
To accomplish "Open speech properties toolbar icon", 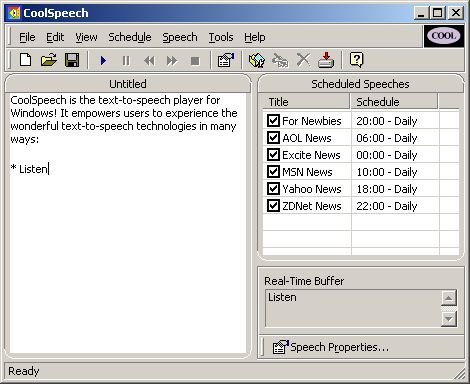I will pos(226,60).
